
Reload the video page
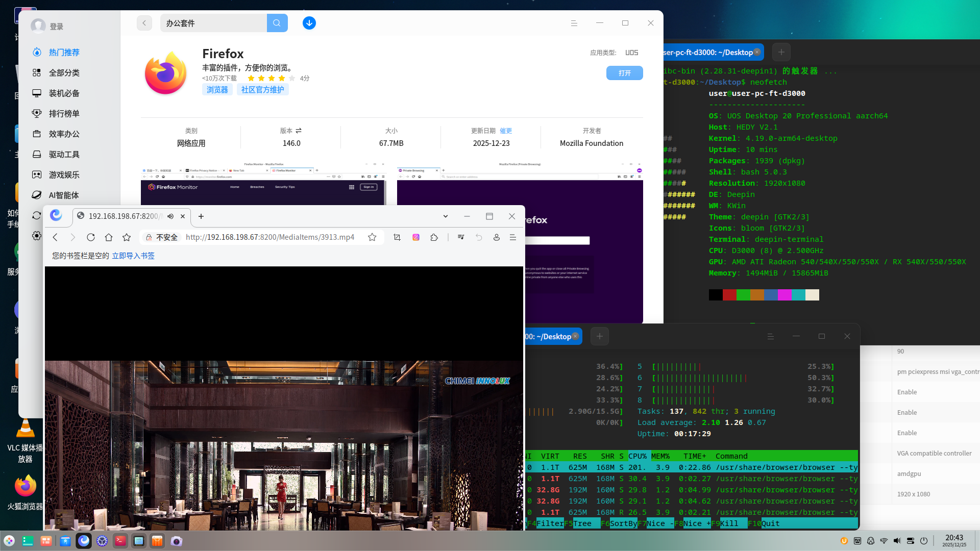91,237
